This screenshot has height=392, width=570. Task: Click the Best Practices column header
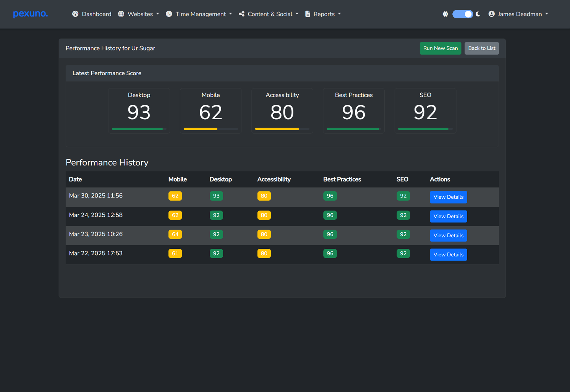click(342, 179)
